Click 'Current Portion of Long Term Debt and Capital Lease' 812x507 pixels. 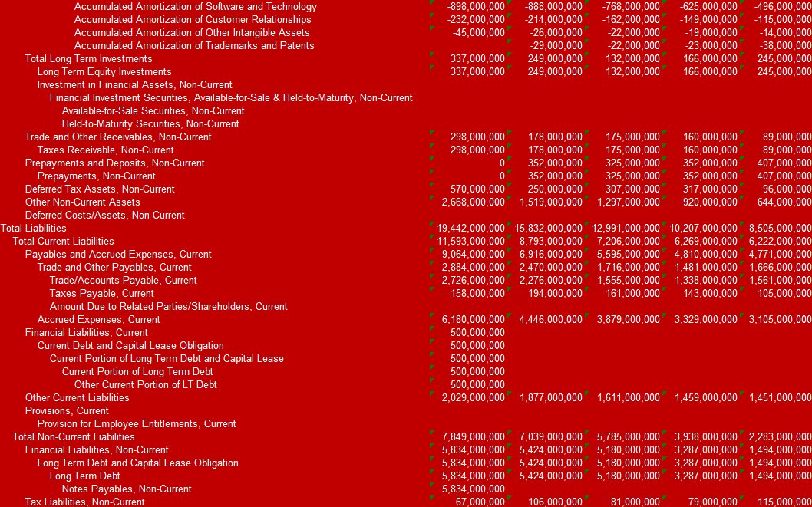167,358
